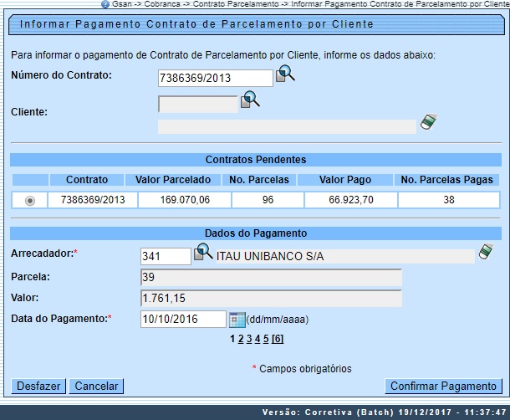This screenshot has height=420, width=510.
Task: Open the calendar picker for Data do Pagamento
Action: coord(237,319)
